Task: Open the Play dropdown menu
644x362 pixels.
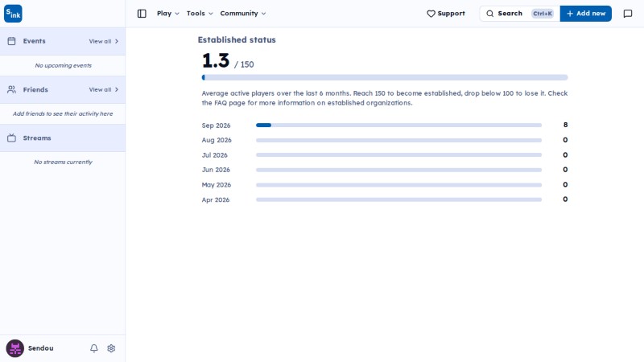Action: pos(168,14)
